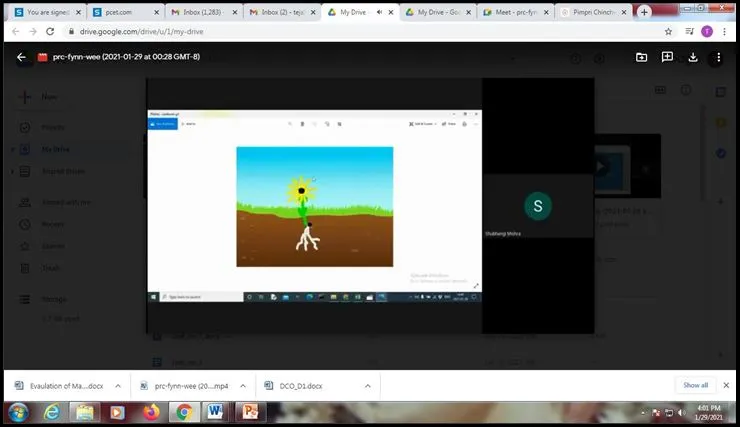740x427 pixels.
Task: Click the volume speaker icon in the system tray
Action: (681, 413)
